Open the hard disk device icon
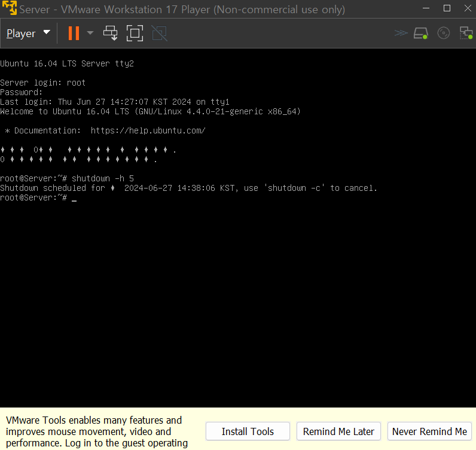 click(x=421, y=33)
